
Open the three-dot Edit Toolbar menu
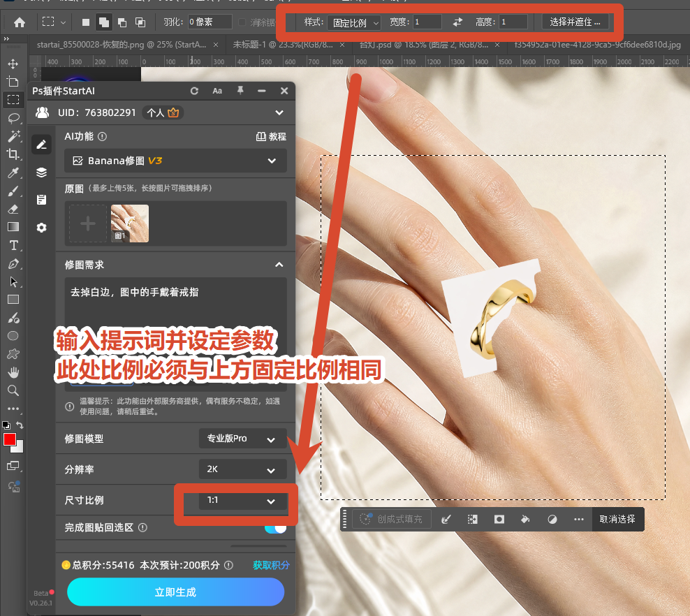pos(13,409)
